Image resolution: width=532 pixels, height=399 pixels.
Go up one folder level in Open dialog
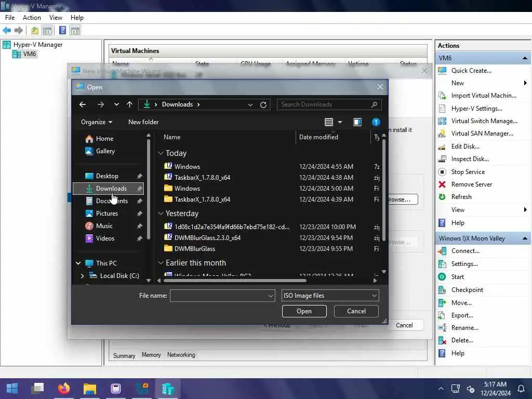[x=129, y=104]
